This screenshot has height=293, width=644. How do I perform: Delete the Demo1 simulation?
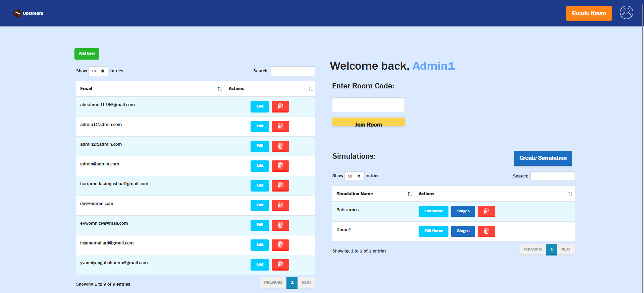point(486,231)
